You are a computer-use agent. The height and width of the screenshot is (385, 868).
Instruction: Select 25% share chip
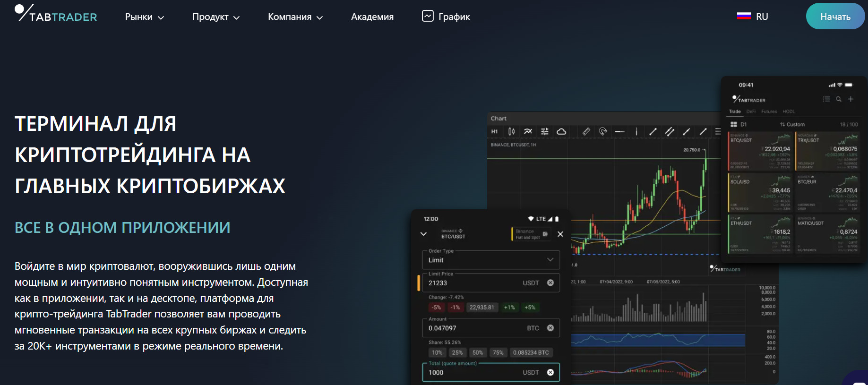[x=457, y=352]
